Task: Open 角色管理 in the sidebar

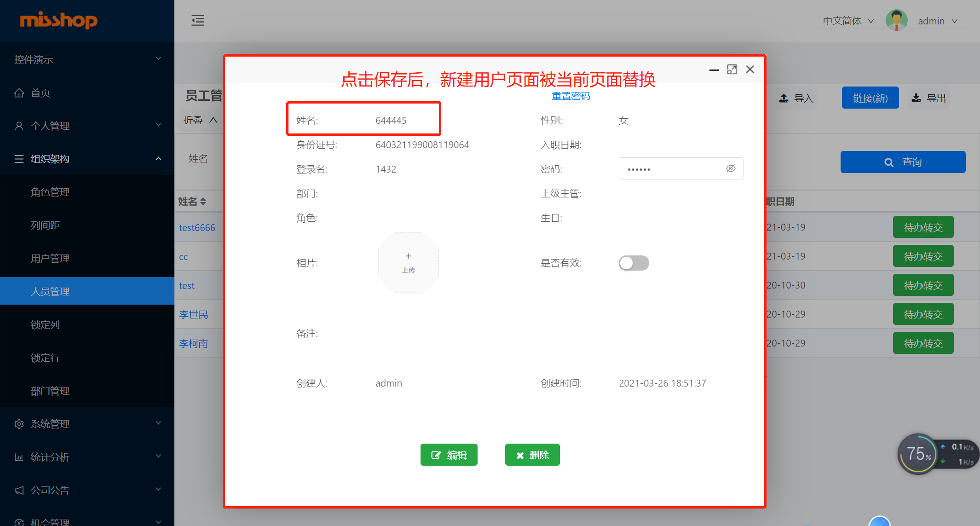Action: pos(50,192)
